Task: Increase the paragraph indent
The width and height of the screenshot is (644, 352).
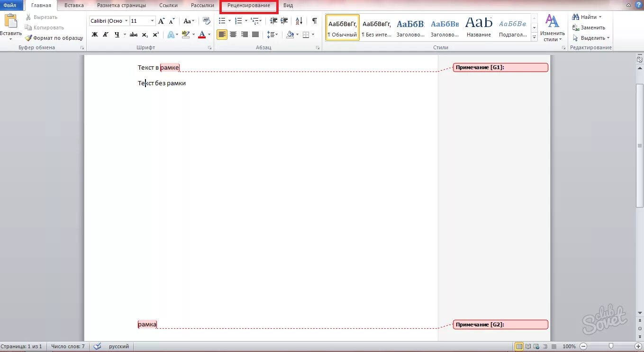Action: coord(284,21)
